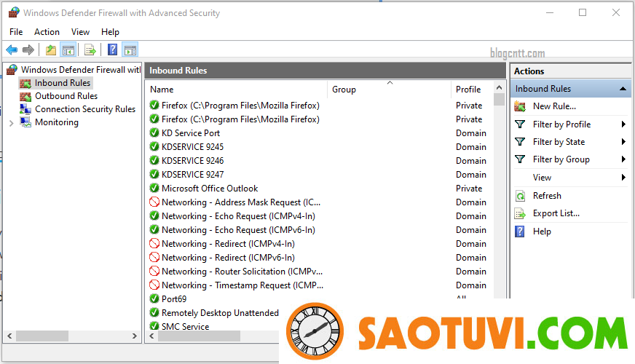Screen dimensions: 635x364
Task: Select the SMC Service rule
Action: tap(186, 326)
